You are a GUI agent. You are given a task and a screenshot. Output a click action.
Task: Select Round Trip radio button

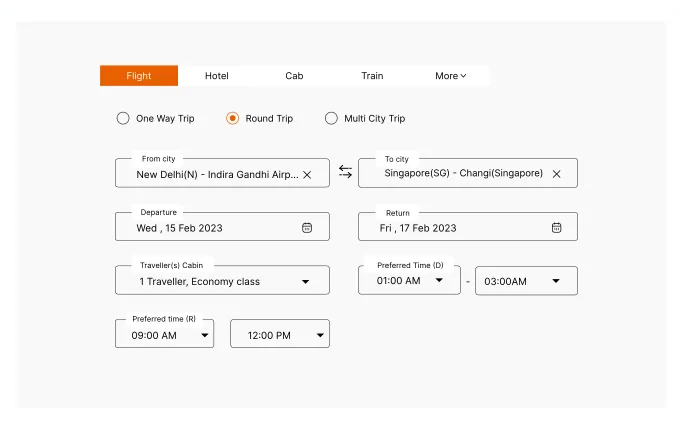pos(232,118)
